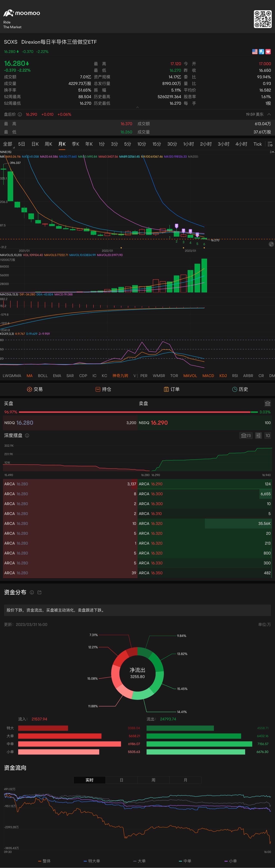Switch fund flow to 日 tab
Screen dimensions: 275x868
tap(121, 780)
